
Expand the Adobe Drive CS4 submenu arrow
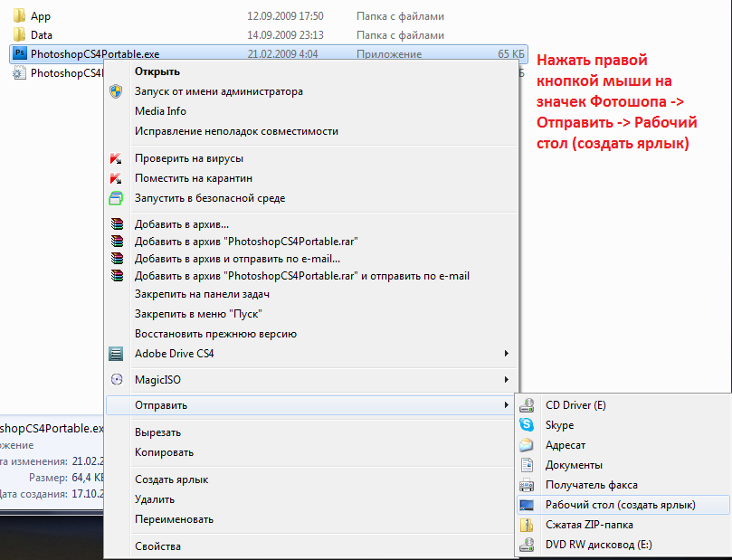(x=506, y=353)
